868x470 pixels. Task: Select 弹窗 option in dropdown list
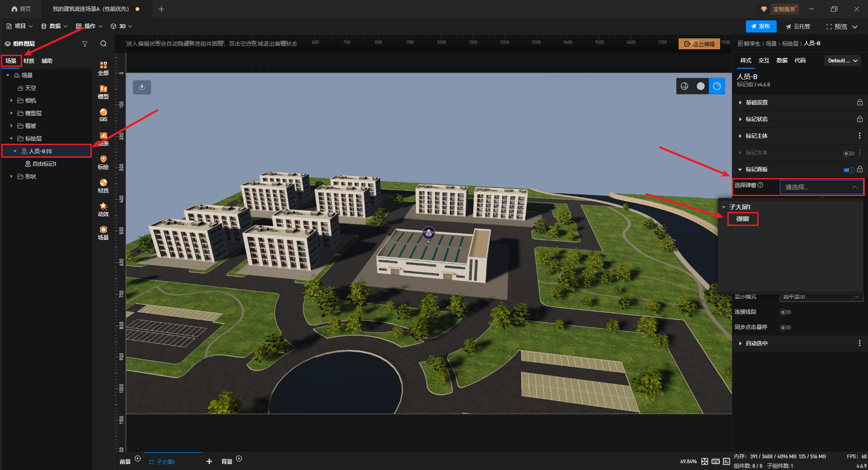click(742, 219)
